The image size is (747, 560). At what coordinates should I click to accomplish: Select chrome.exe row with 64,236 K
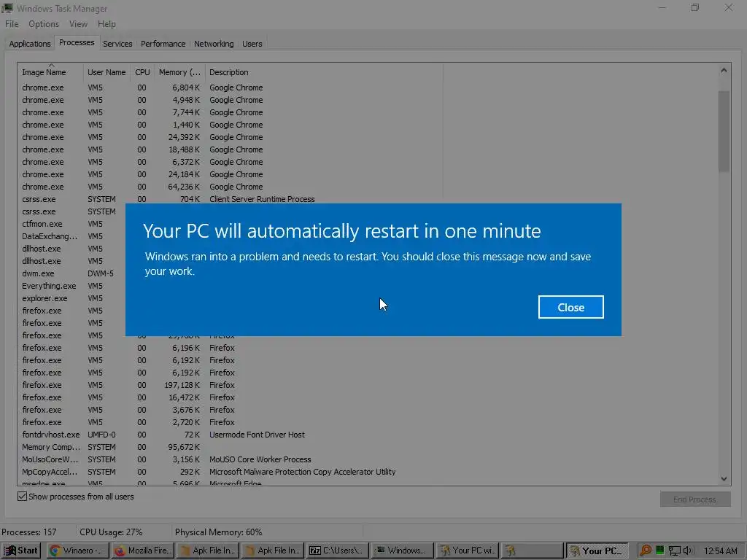coord(230,187)
